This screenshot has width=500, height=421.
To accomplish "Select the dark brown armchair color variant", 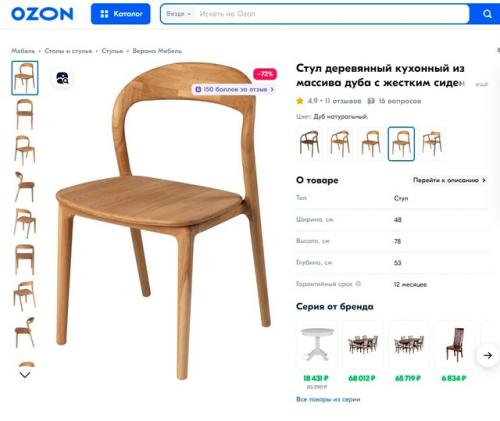I will tap(309, 144).
